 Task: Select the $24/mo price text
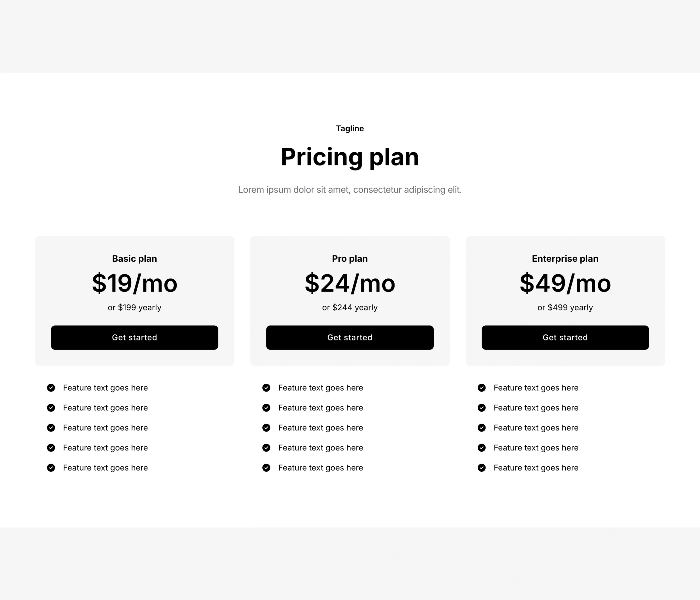tap(350, 283)
